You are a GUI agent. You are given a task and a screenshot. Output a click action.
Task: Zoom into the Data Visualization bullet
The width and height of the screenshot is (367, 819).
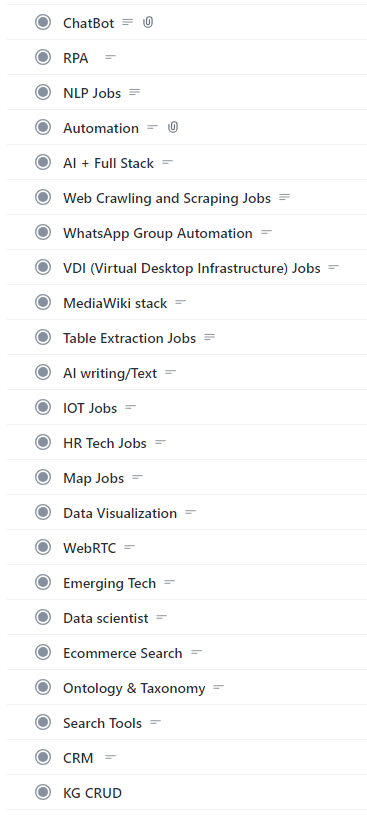(x=43, y=512)
